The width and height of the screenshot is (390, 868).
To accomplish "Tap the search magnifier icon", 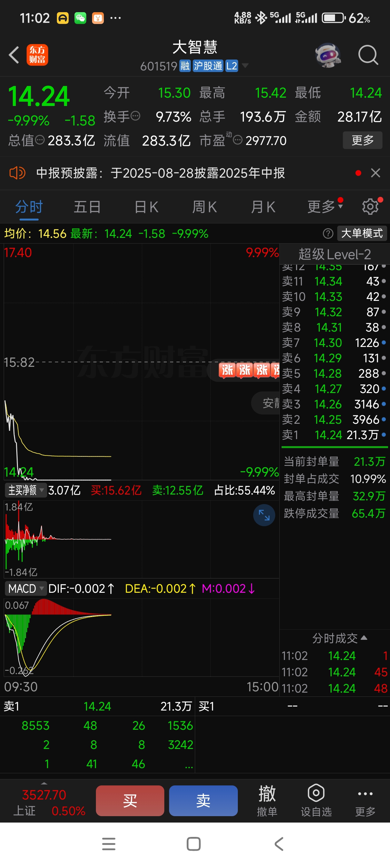I will click(x=368, y=55).
